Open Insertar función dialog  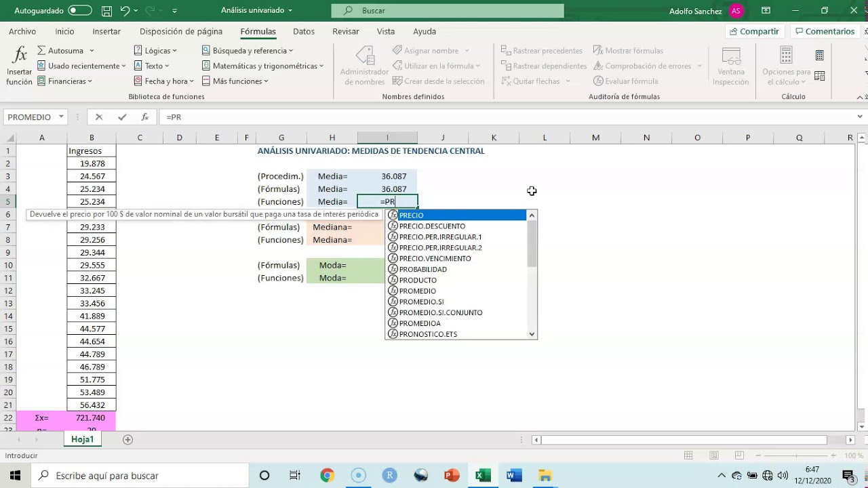point(20,66)
